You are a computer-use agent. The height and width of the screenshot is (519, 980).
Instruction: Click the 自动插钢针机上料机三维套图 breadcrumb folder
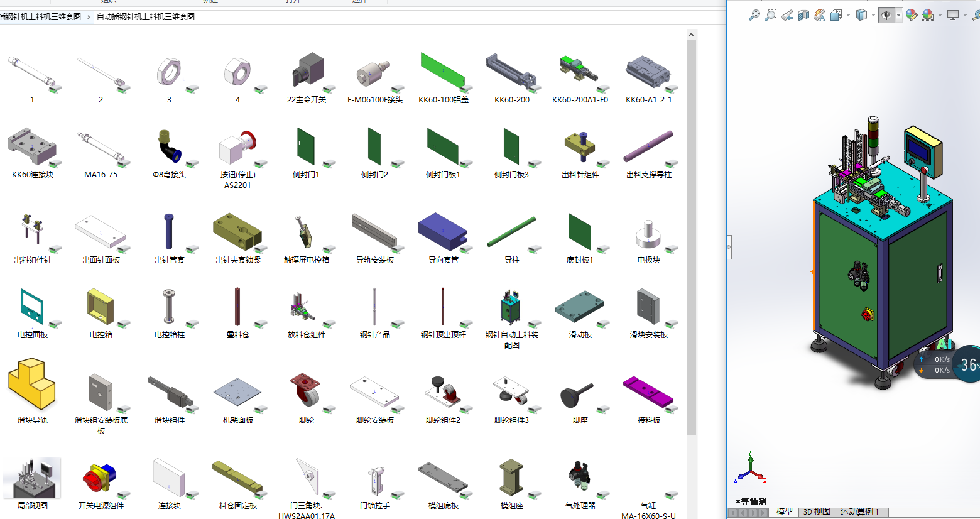146,17
